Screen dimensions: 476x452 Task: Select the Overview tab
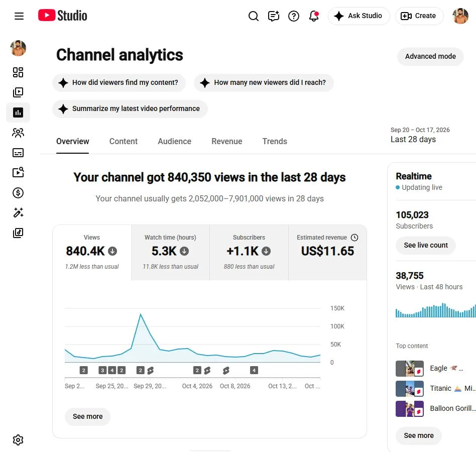click(72, 142)
